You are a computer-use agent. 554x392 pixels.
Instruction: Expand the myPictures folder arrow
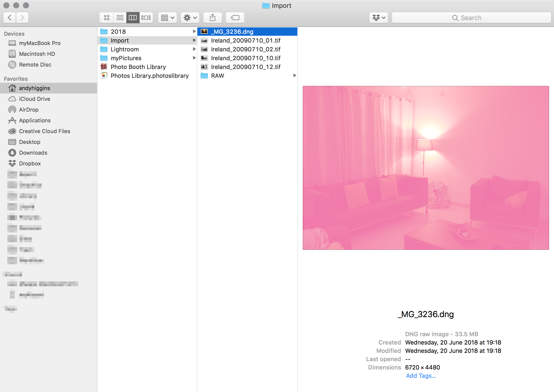tap(194, 58)
